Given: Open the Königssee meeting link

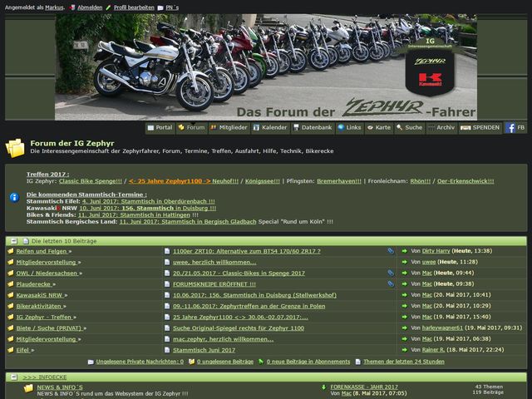Looking at the screenshot, I should pyautogui.click(x=263, y=181).
